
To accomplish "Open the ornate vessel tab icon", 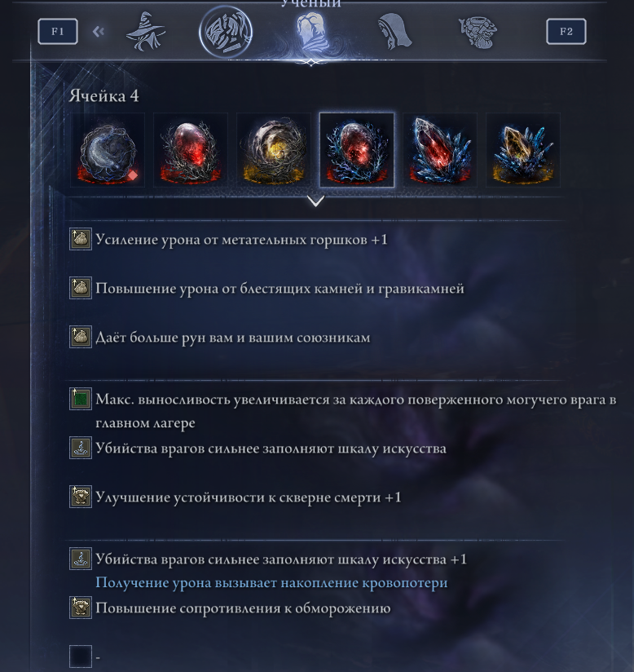I will click(x=478, y=31).
